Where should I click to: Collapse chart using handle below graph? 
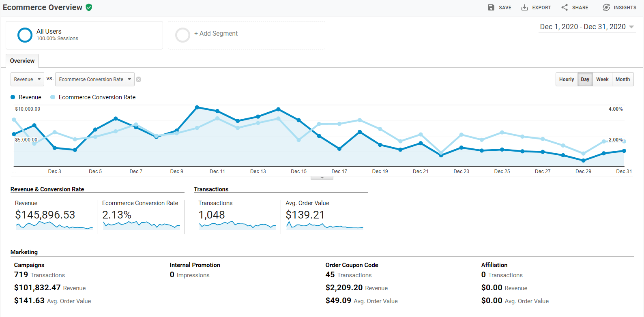tap(322, 178)
